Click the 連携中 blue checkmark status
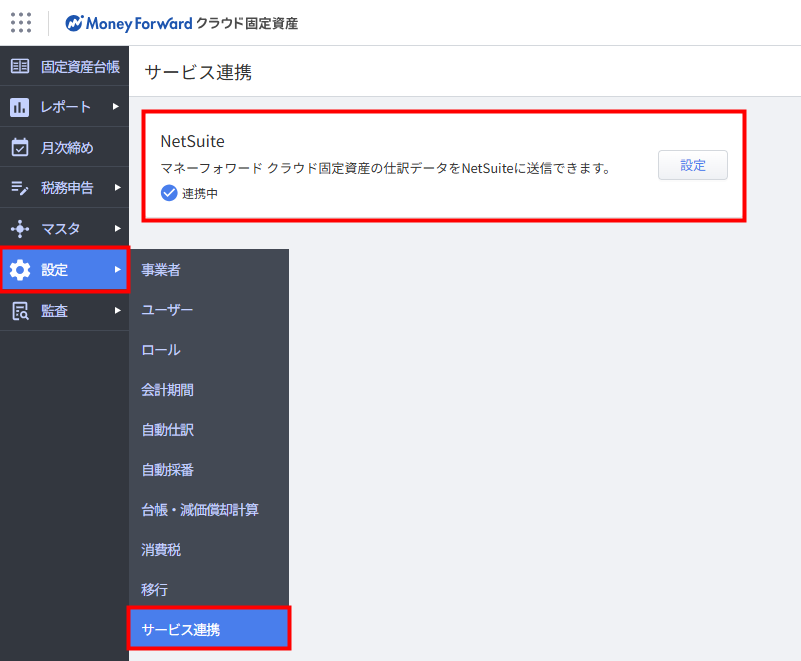The width and height of the screenshot is (801, 661). point(169,193)
